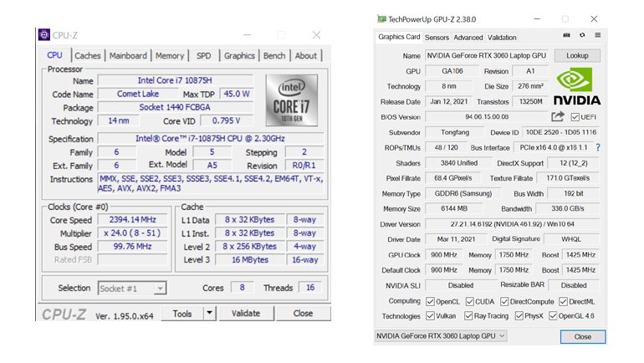Viewport: 644px width, 363px height.
Task: Click the CPU-Z title bar app icon
Action: [x=44, y=35]
